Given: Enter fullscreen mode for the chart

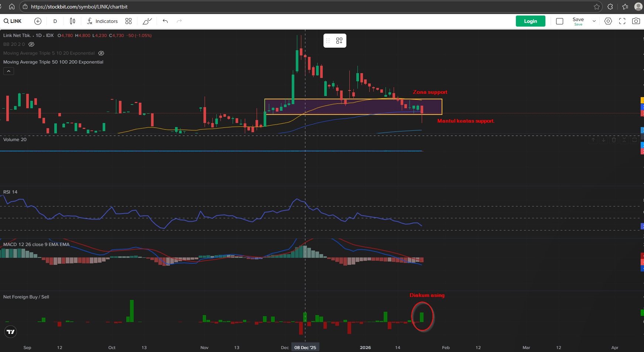Looking at the screenshot, I should coord(622,21).
